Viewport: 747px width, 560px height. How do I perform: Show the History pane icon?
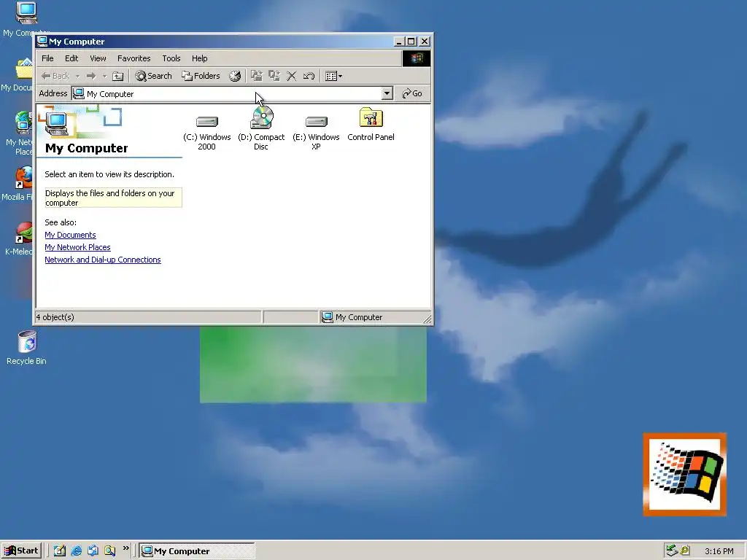pos(235,76)
